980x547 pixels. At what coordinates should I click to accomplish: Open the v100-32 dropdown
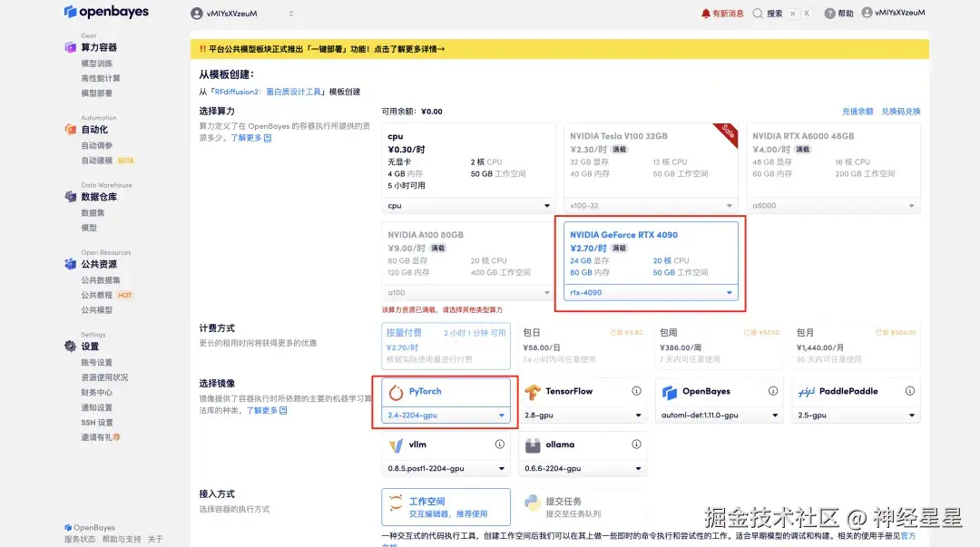651,206
